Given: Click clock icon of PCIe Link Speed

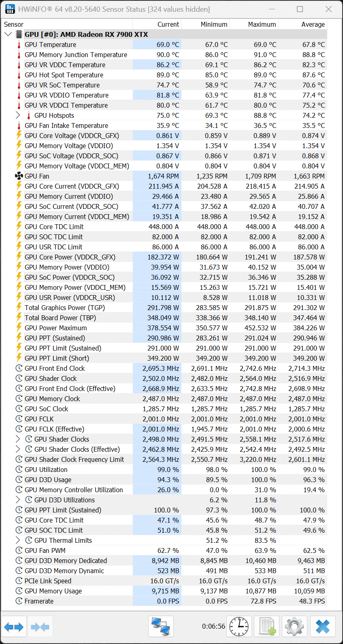Looking at the screenshot, I should point(19,581).
